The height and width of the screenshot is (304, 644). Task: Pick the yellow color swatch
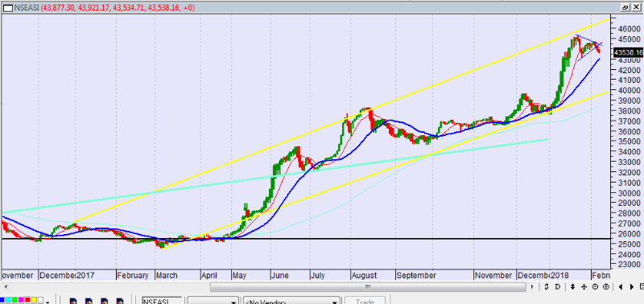point(34,300)
